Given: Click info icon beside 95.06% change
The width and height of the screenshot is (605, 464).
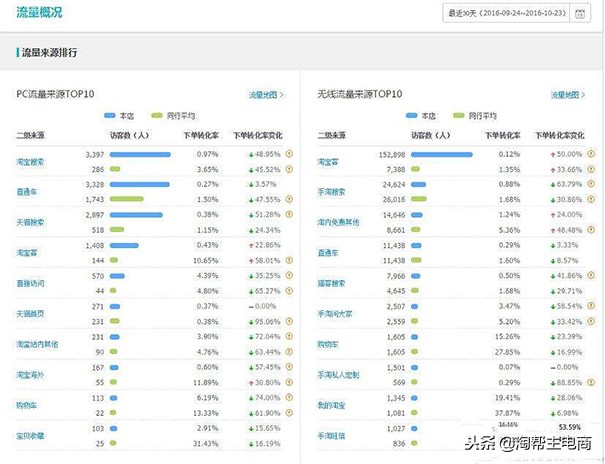Looking at the screenshot, I should (289, 321).
